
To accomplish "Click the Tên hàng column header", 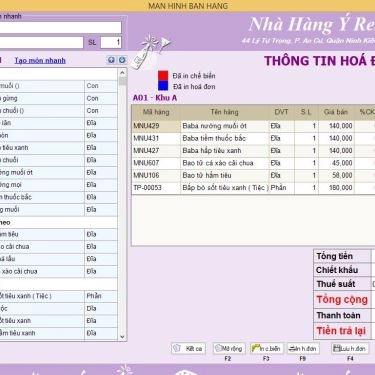I will [x=224, y=112].
